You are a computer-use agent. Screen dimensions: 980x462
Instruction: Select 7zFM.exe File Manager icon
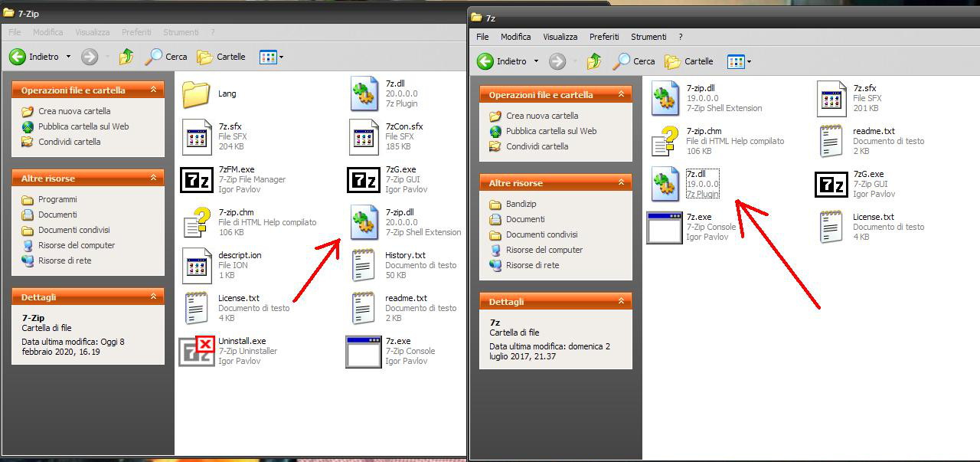pyautogui.click(x=197, y=179)
